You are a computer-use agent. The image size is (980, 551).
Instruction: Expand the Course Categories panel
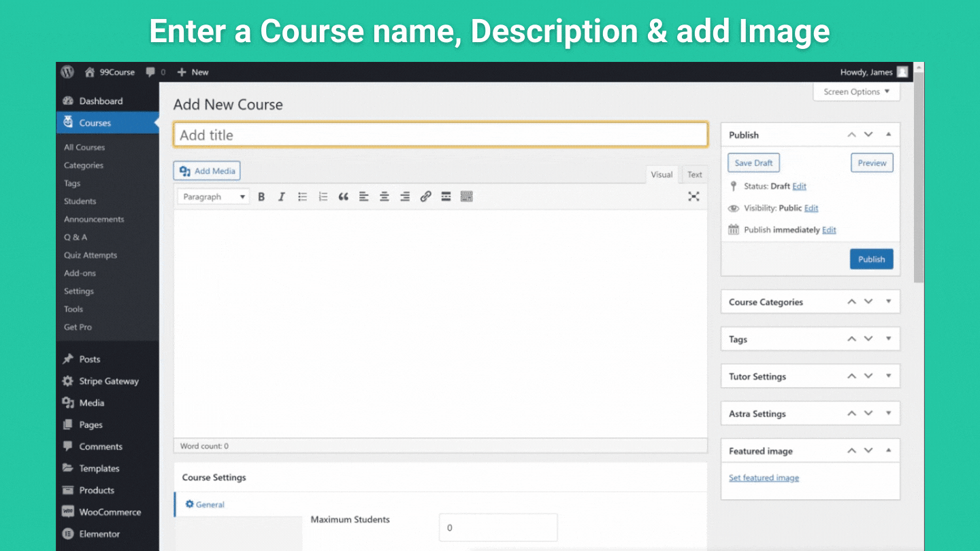tap(888, 302)
